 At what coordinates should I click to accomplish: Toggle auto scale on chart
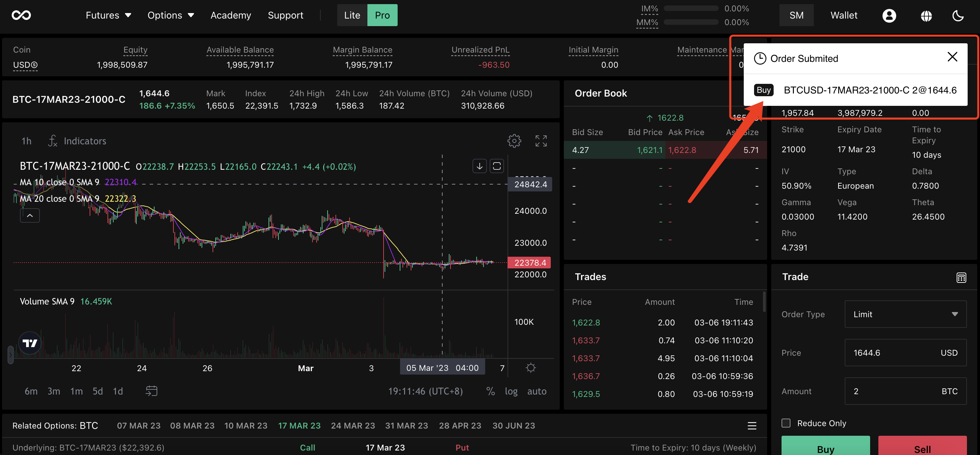point(537,391)
